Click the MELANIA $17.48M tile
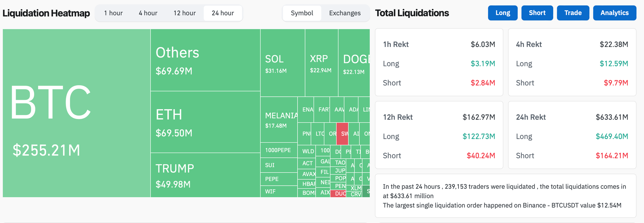644x223 pixels. click(x=279, y=120)
